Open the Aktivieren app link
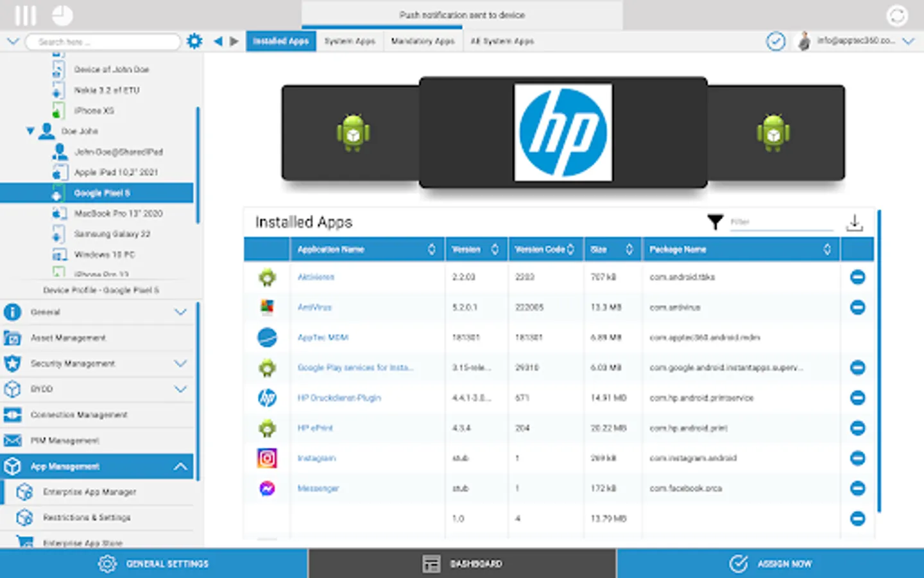 316,277
